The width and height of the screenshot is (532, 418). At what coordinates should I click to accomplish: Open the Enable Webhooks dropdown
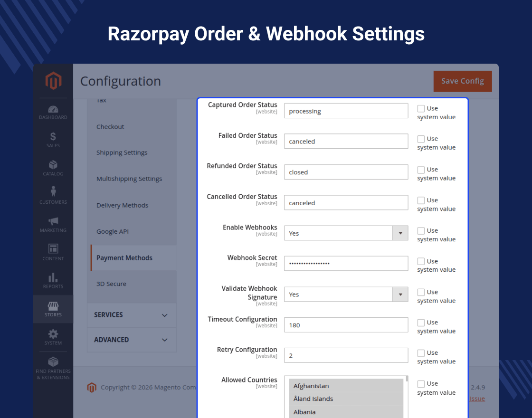(x=346, y=233)
